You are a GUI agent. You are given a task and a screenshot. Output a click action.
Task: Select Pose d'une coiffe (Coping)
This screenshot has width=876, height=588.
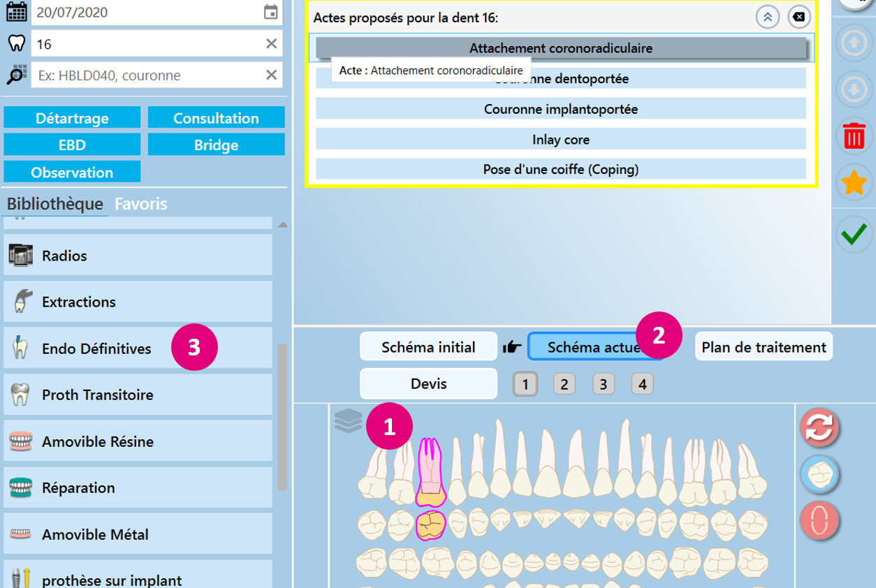point(561,169)
